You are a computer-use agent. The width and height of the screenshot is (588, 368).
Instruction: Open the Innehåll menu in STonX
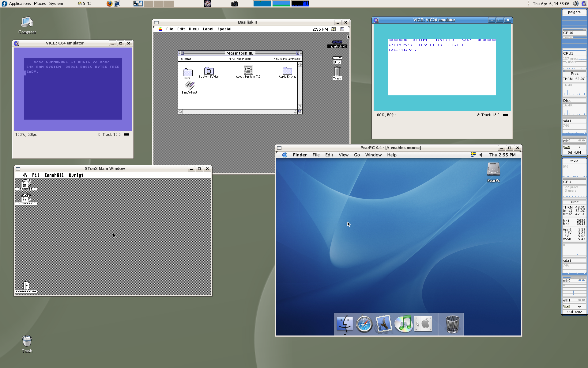coord(54,175)
